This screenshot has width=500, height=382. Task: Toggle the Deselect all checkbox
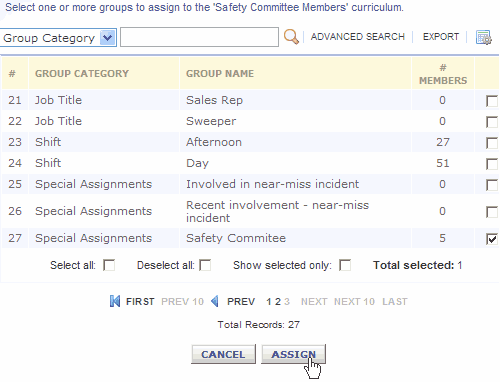(205, 265)
